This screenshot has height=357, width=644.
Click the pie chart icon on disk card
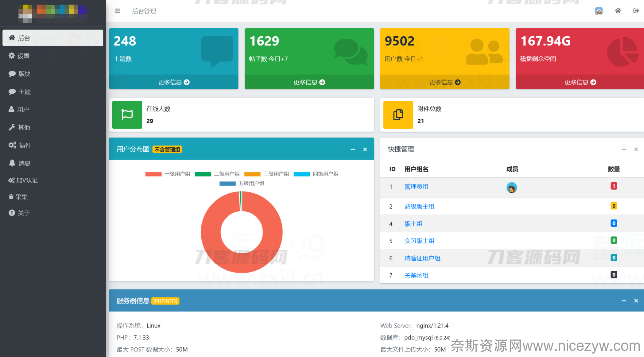pyautogui.click(x=623, y=52)
